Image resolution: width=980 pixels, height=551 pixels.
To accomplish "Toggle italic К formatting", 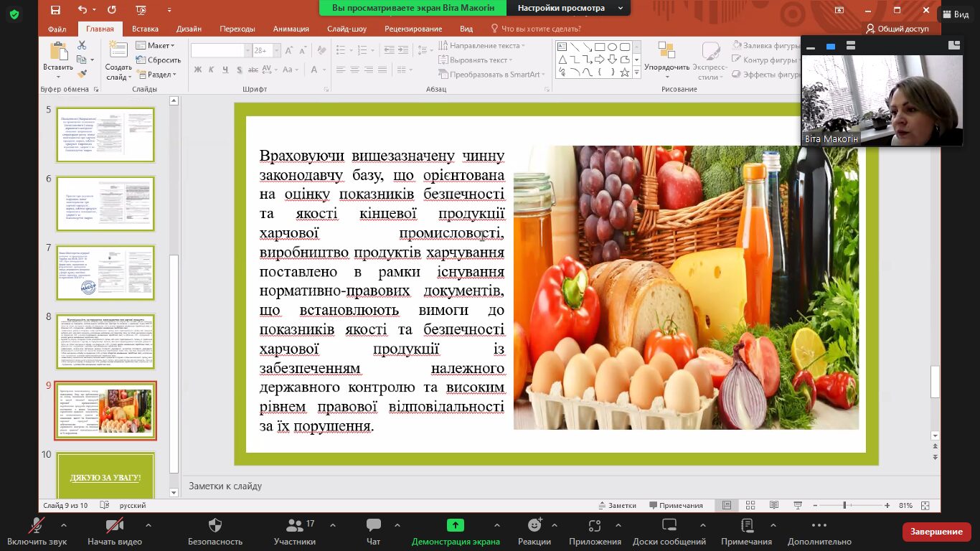I will [x=212, y=70].
